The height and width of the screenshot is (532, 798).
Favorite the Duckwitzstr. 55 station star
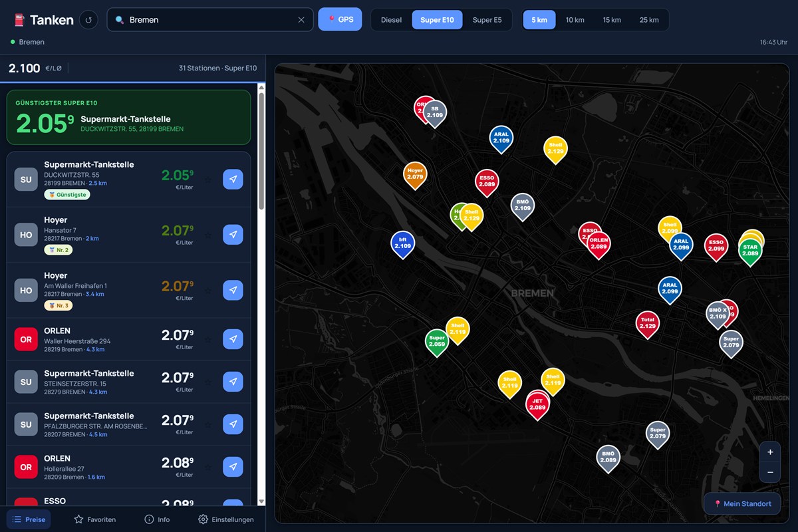[207, 180]
